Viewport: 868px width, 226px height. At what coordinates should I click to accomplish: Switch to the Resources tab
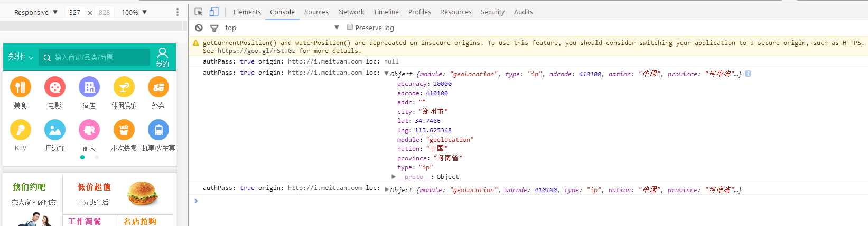point(455,12)
